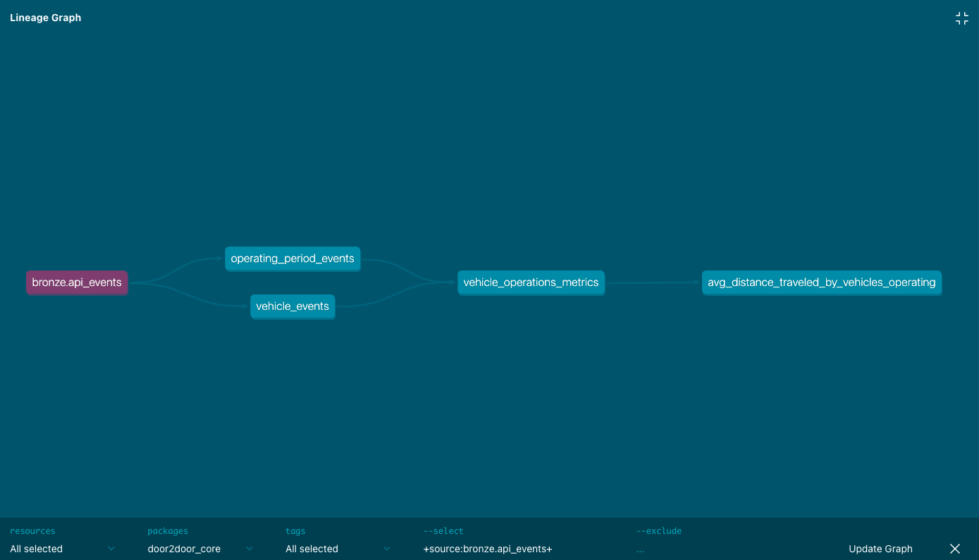The width and height of the screenshot is (979, 560).
Task: Click the Update Graph button
Action: coord(880,549)
